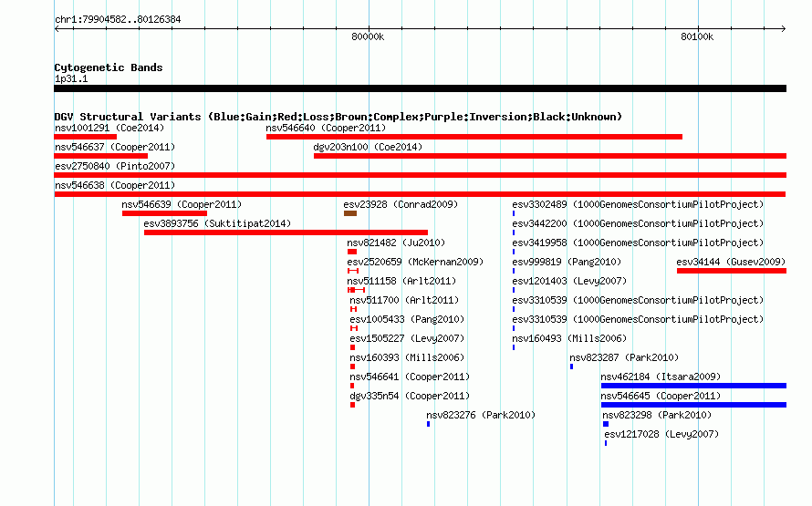Click the red bar under nsv546639
812x506 pixels.
click(164, 213)
